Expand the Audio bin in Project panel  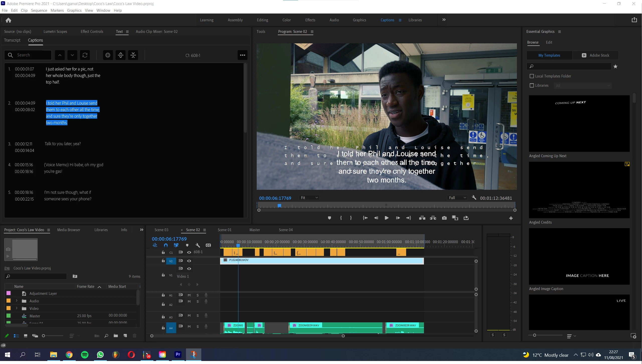tap(17, 301)
